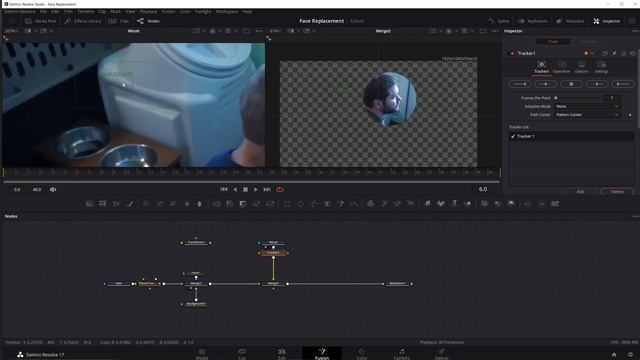
Task: Open right viewer options three-dot menu
Action: coord(495,31)
